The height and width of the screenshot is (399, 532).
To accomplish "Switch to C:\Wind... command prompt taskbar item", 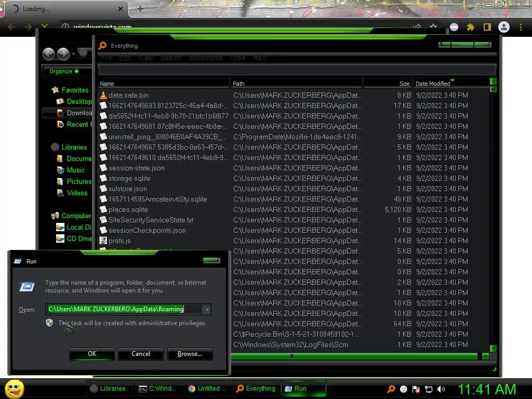I will pos(158,389).
